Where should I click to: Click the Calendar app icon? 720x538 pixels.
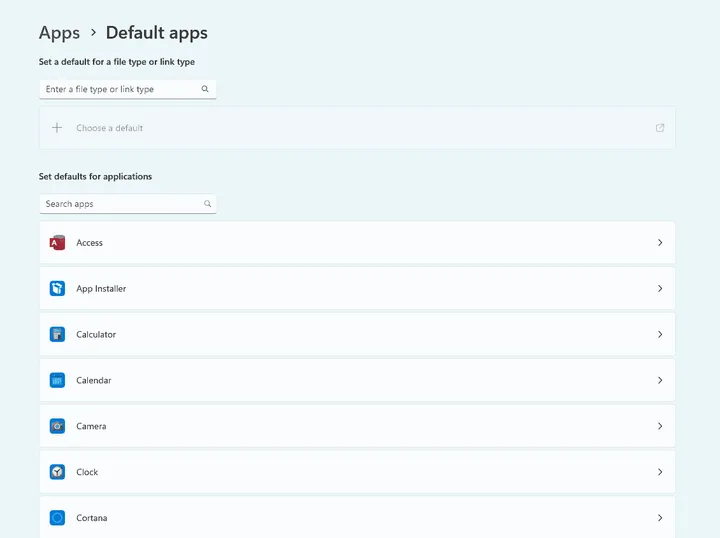coord(57,381)
